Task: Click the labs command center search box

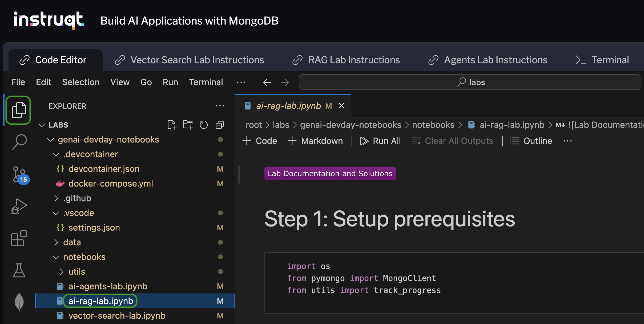Action: (x=470, y=82)
